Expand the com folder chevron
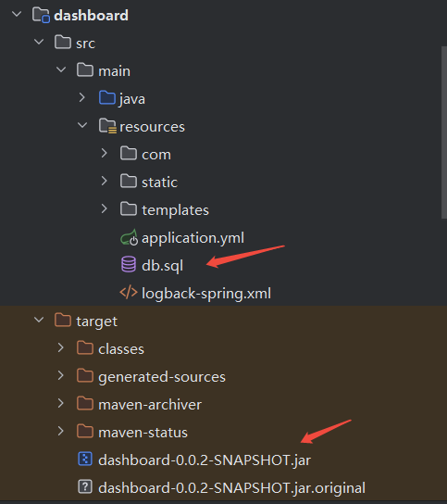447x504 pixels. point(104,153)
